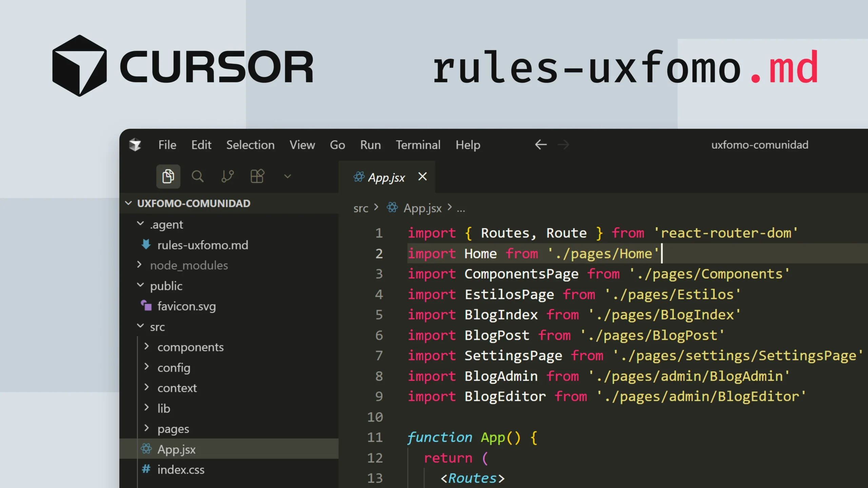Image resolution: width=868 pixels, height=488 pixels.
Task: Collapse the UXFOMO-COMUNIDAD project section
Action: point(129,203)
